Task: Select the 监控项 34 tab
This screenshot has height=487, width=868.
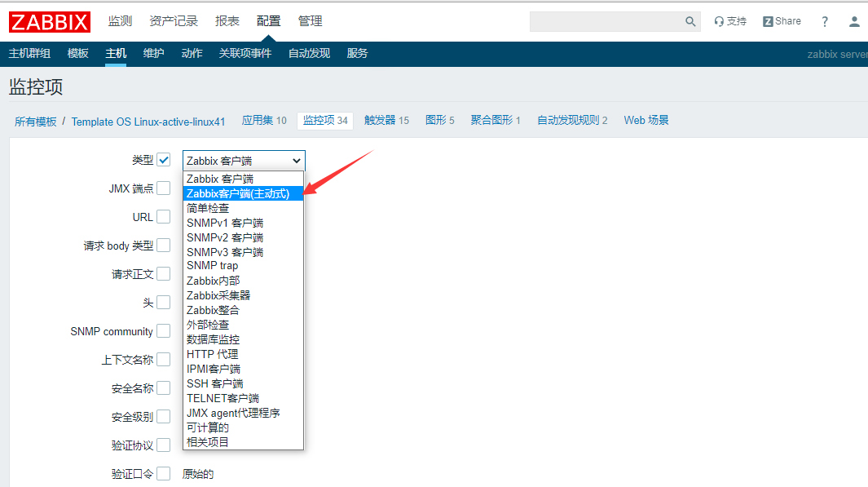Action: pyautogui.click(x=325, y=120)
